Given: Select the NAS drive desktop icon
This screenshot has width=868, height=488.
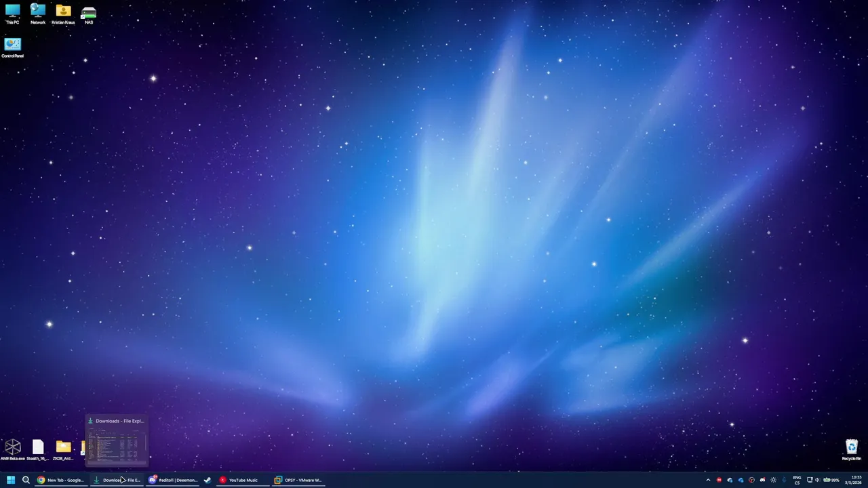Looking at the screenshot, I should pos(89,14).
